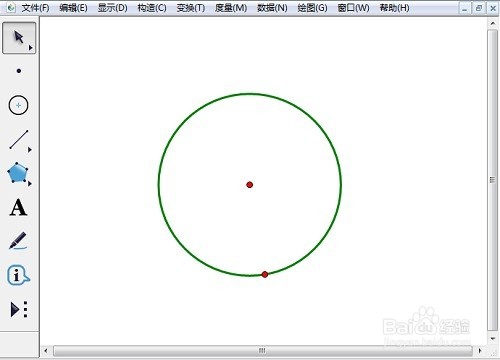
Task: Click the red point on circle circumference
Action: click(265, 274)
